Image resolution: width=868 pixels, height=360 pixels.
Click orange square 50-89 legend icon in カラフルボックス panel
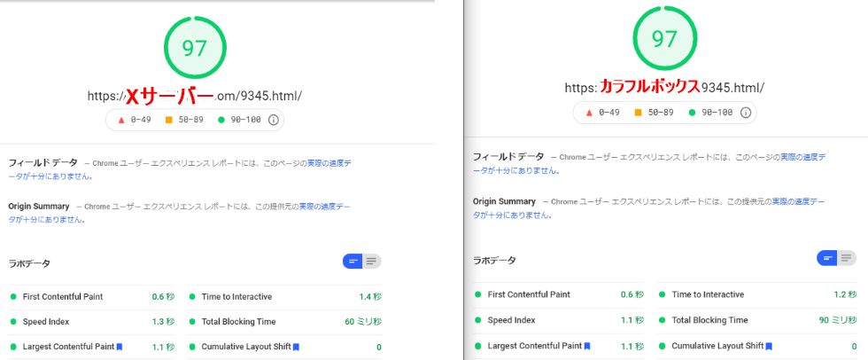coord(639,113)
